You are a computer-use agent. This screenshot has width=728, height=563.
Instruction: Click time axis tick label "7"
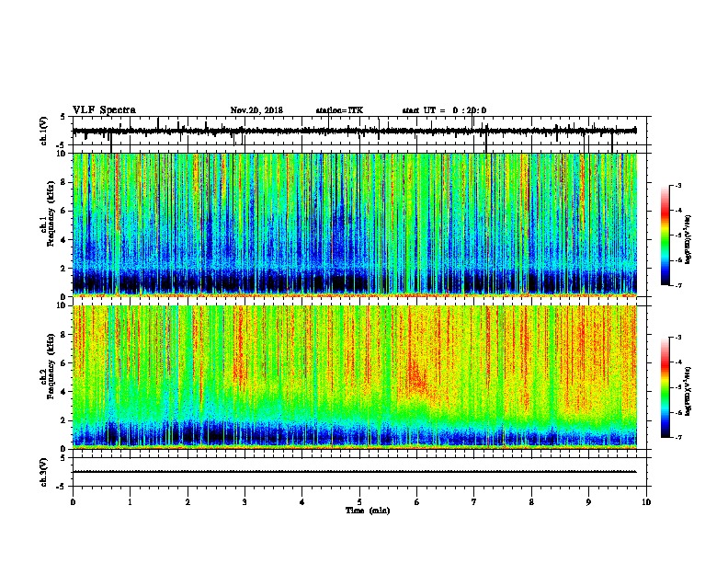(474, 502)
